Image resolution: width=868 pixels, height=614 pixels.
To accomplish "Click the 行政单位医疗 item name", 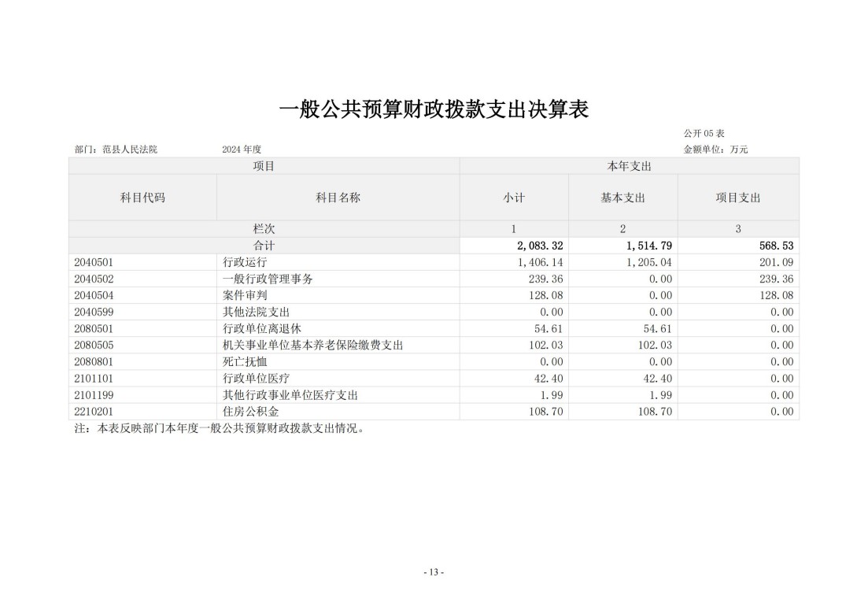I will (257, 379).
